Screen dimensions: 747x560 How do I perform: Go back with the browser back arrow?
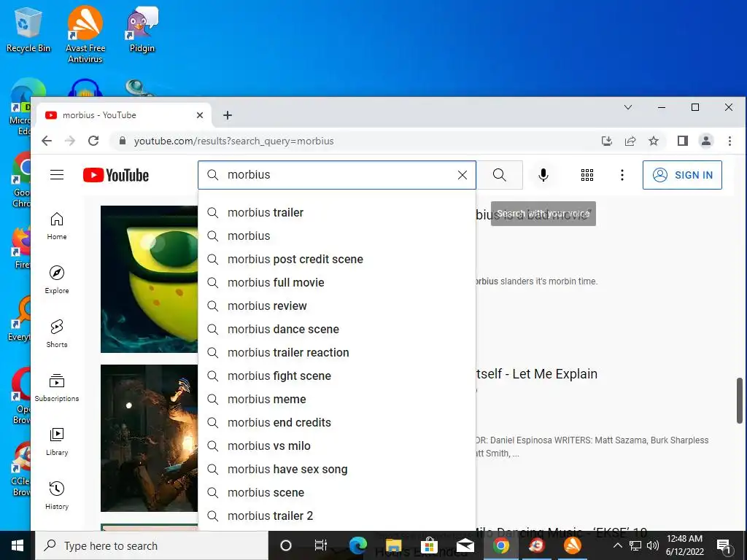(x=47, y=141)
